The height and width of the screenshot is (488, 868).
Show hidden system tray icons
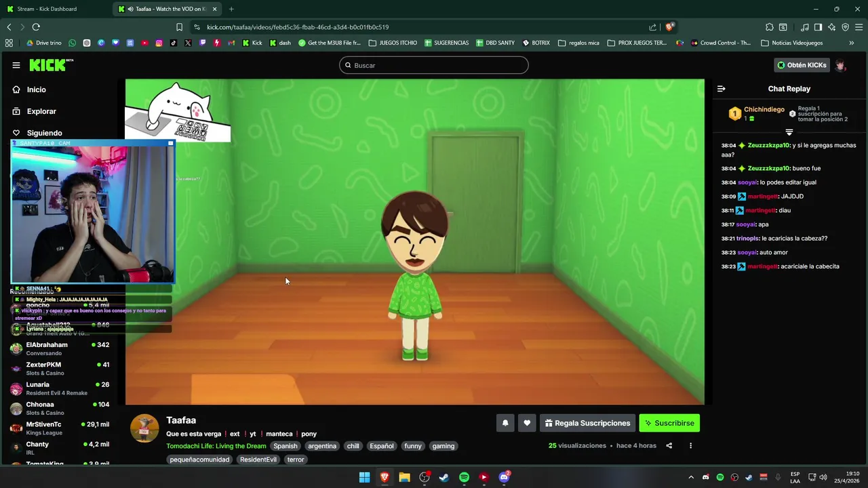point(691,477)
